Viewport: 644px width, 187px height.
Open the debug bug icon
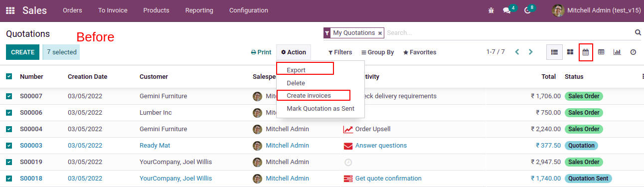click(491, 10)
